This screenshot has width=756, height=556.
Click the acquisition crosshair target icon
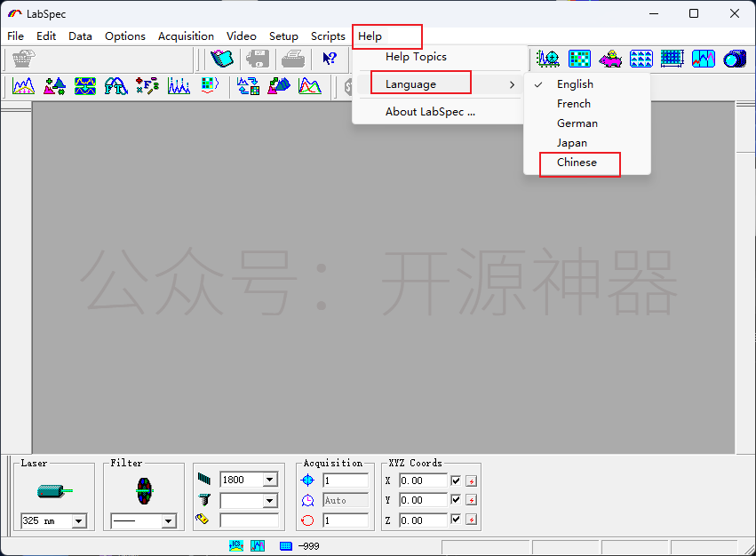click(x=307, y=481)
